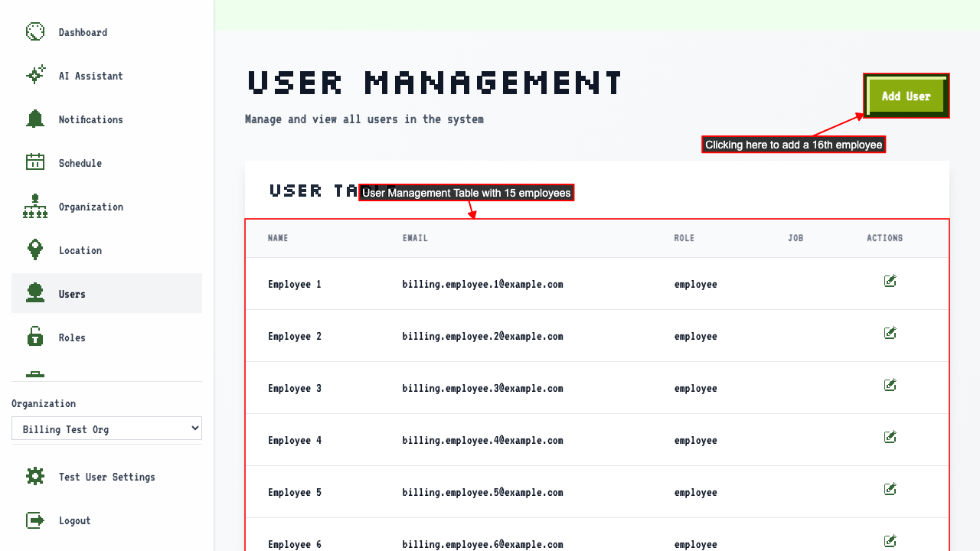The width and height of the screenshot is (980, 551).
Task: Click the JOB column header
Action: click(x=795, y=238)
